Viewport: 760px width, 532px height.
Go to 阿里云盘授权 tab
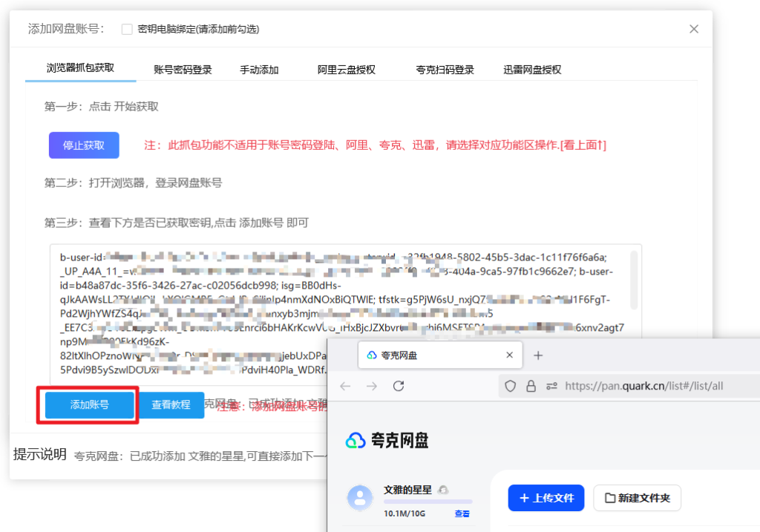347,70
